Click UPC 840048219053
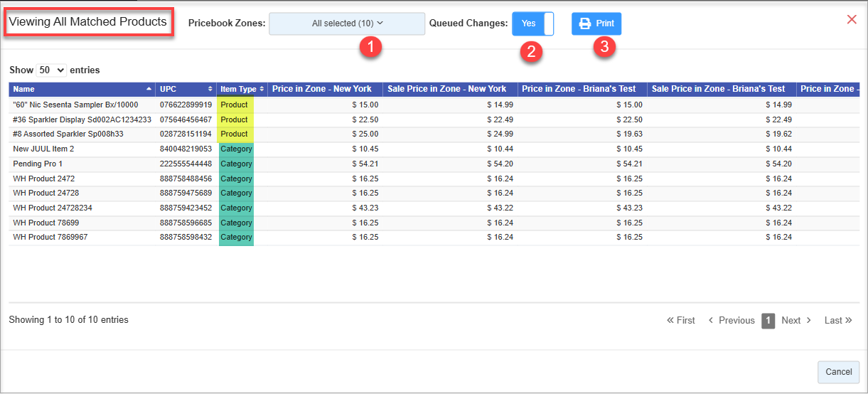 point(186,149)
